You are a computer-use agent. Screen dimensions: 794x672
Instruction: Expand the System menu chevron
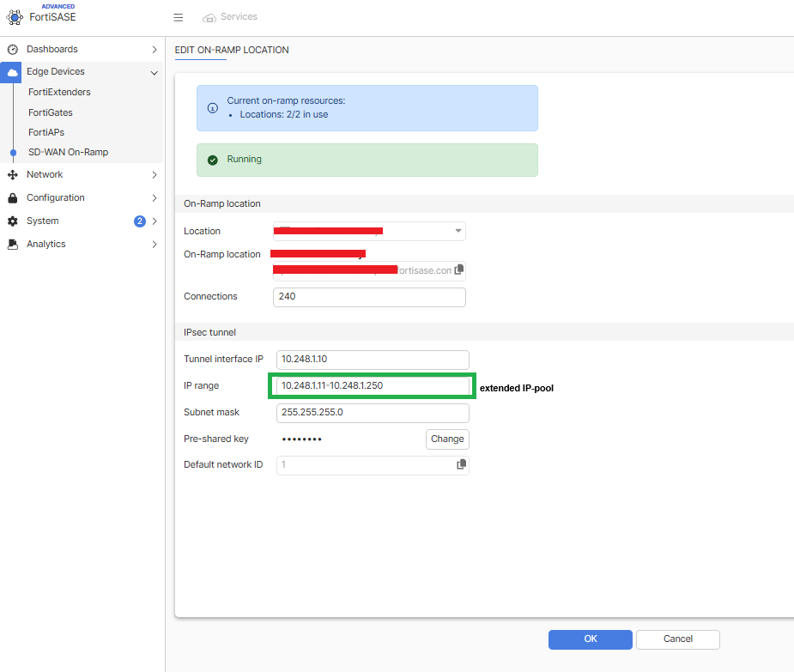tap(155, 221)
